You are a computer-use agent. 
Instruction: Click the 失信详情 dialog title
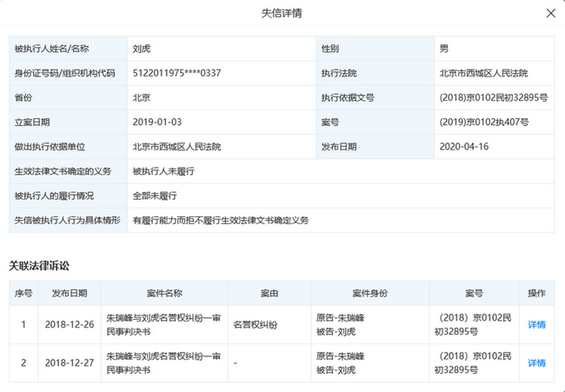tap(282, 13)
